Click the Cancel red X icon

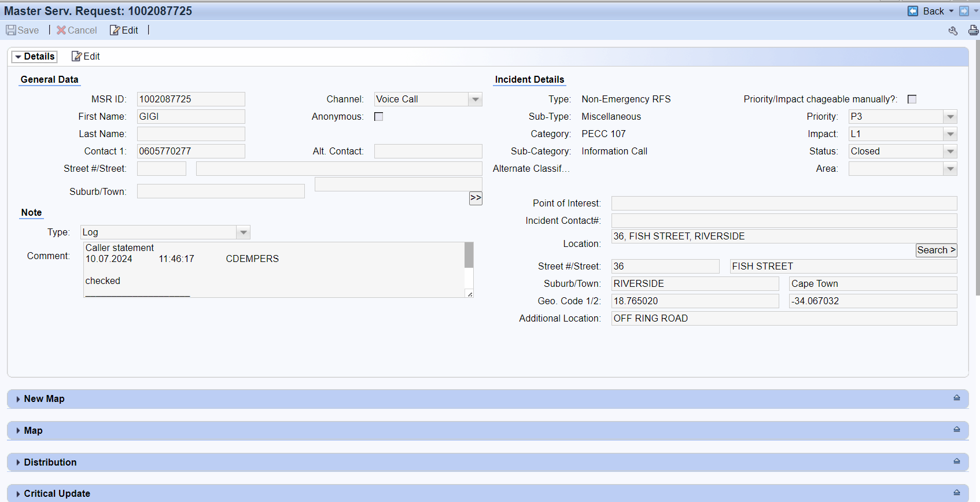pos(61,30)
